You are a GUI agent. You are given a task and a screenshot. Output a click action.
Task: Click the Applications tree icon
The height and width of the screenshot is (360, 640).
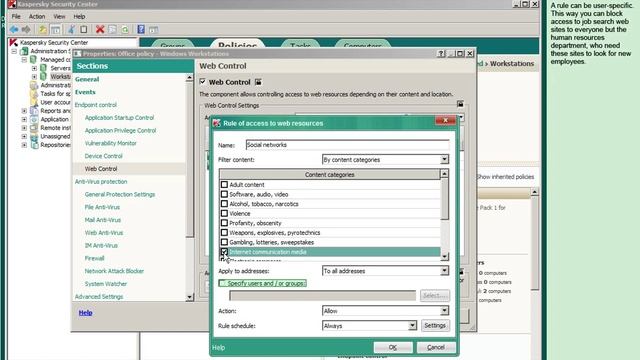[x=34, y=119]
